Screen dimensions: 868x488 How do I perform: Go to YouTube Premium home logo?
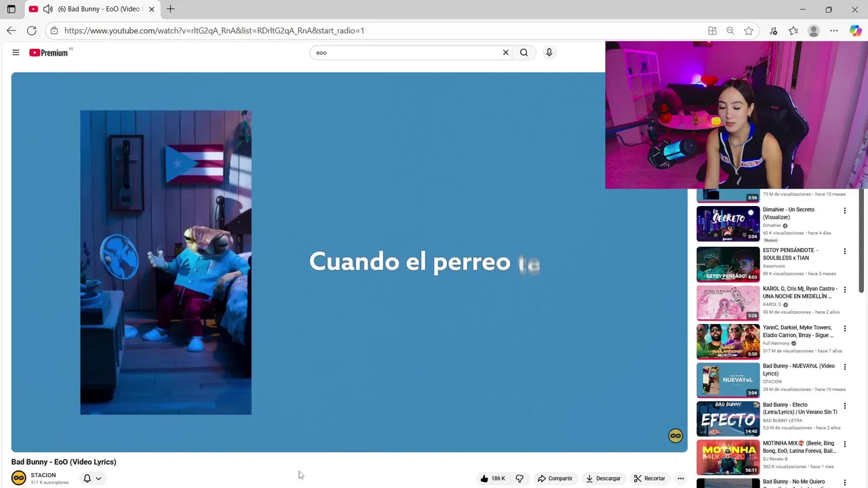[49, 53]
